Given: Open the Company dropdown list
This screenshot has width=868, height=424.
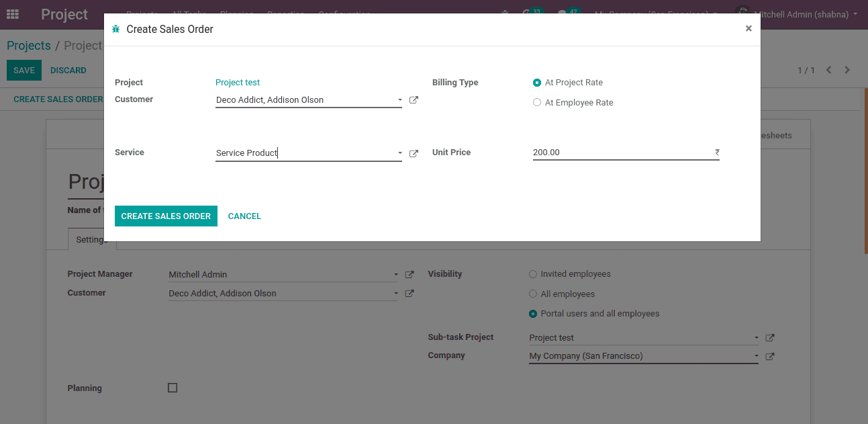Looking at the screenshot, I should pyautogui.click(x=757, y=356).
